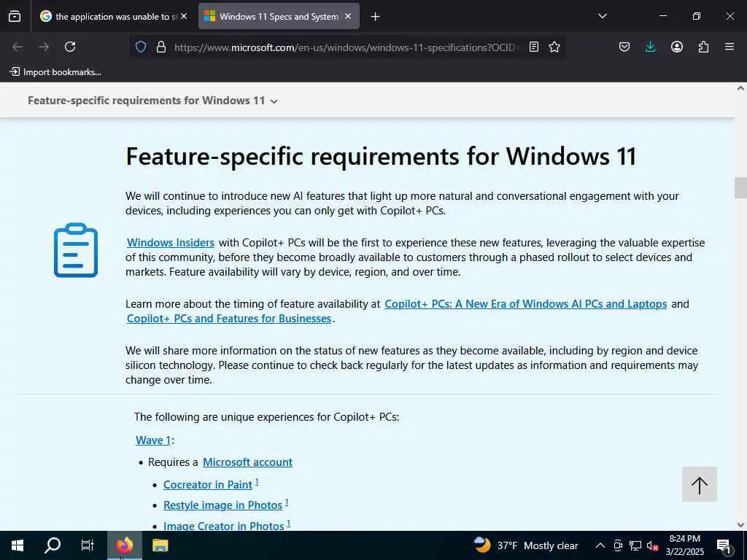Open Task View on taskbar
This screenshot has height=560, width=747.
point(88,545)
